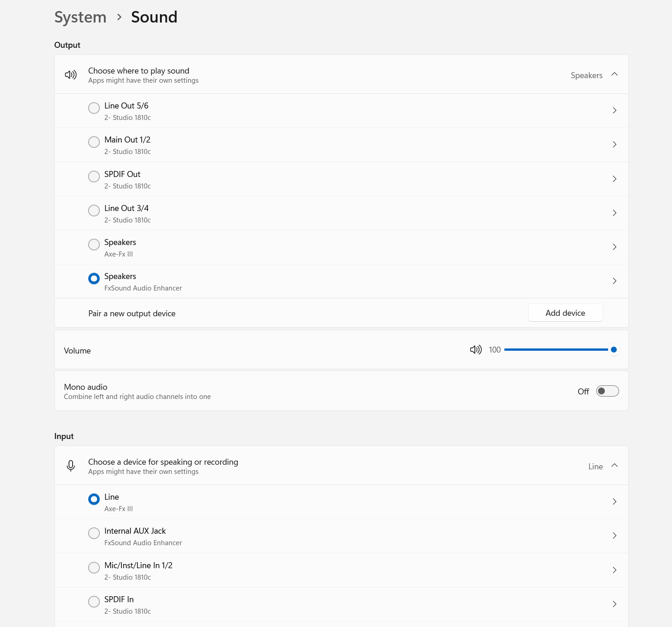The image size is (672, 627).
Task: Choose Internal AUX Jack input radio
Action: (x=94, y=533)
